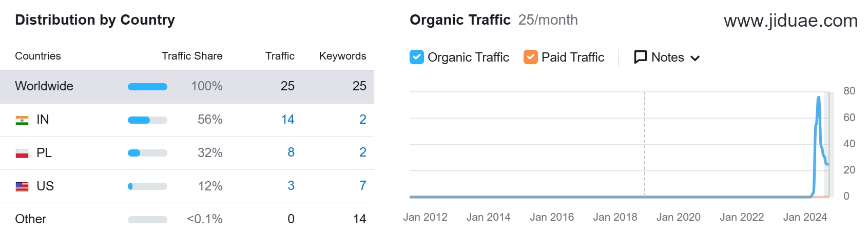This screenshot has height=232, width=868.
Task: Click the US flag icon
Action: pyautogui.click(x=22, y=187)
